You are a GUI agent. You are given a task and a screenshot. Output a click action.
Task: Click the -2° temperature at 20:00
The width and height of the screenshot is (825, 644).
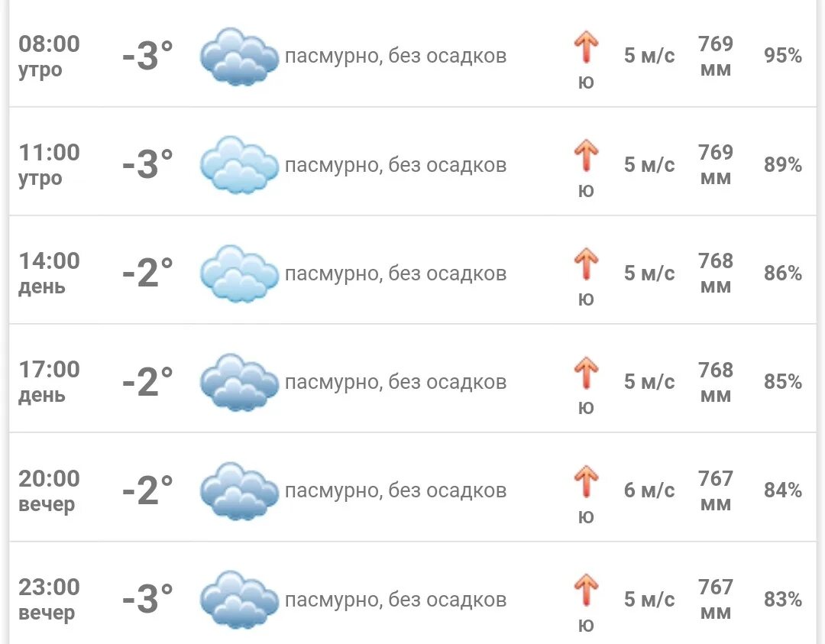[x=147, y=490]
